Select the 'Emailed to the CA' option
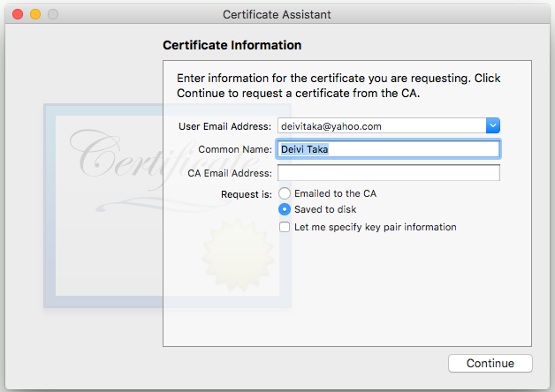 point(285,193)
